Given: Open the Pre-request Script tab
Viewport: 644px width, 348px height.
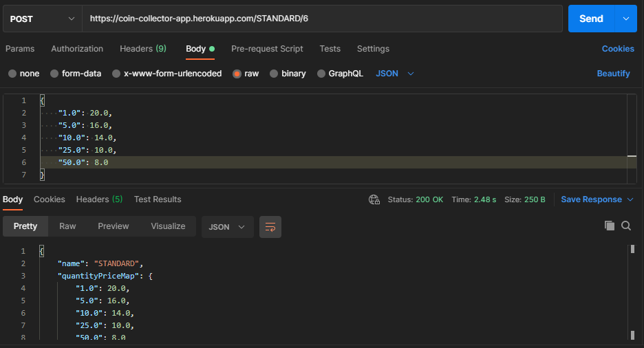Looking at the screenshot, I should (x=267, y=49).
